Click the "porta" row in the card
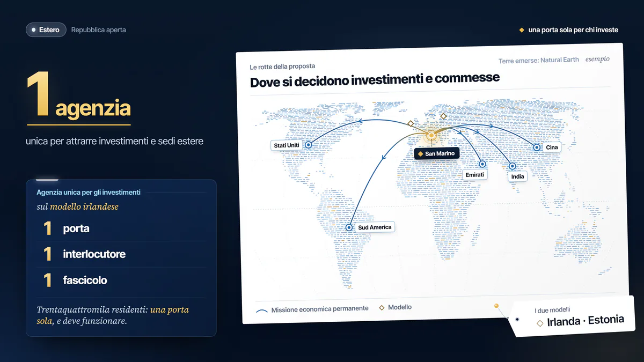644x362 pixels. click(121, 228)
